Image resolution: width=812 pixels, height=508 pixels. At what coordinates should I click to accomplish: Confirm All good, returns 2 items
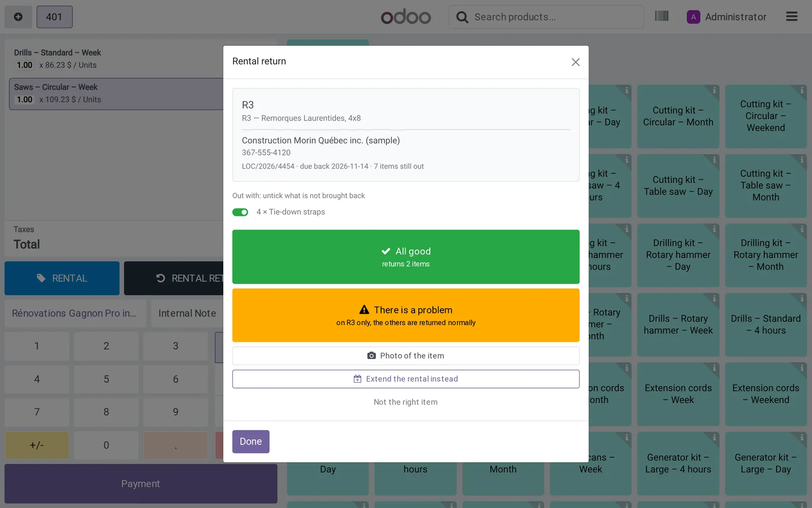click(406, 257)
